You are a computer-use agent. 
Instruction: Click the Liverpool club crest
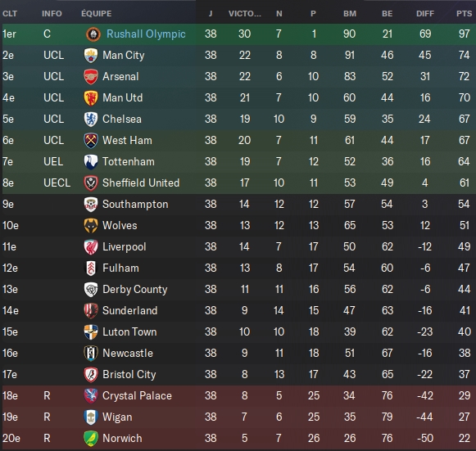click(91, 247)
